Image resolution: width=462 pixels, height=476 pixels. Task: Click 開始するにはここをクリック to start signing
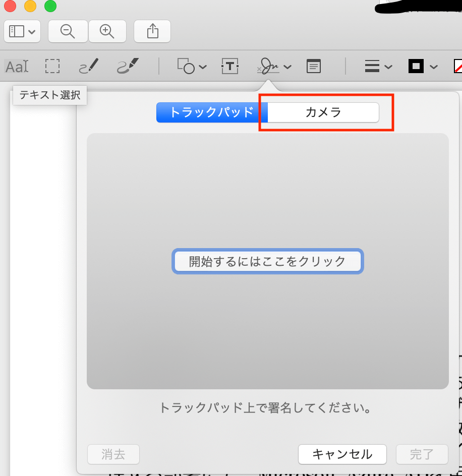267,261
